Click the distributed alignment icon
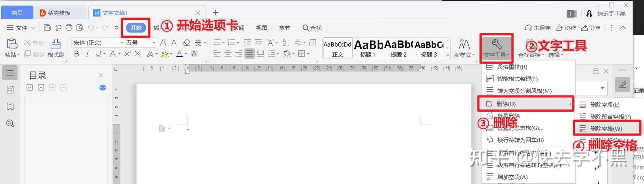The width and height of the screenshot is (644, 184). [261, 54]
